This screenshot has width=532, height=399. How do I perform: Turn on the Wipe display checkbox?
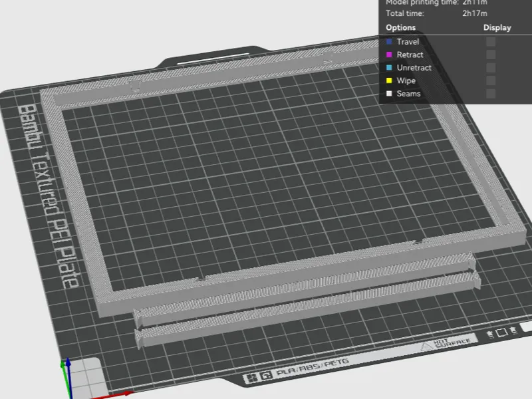click(491, 80)
